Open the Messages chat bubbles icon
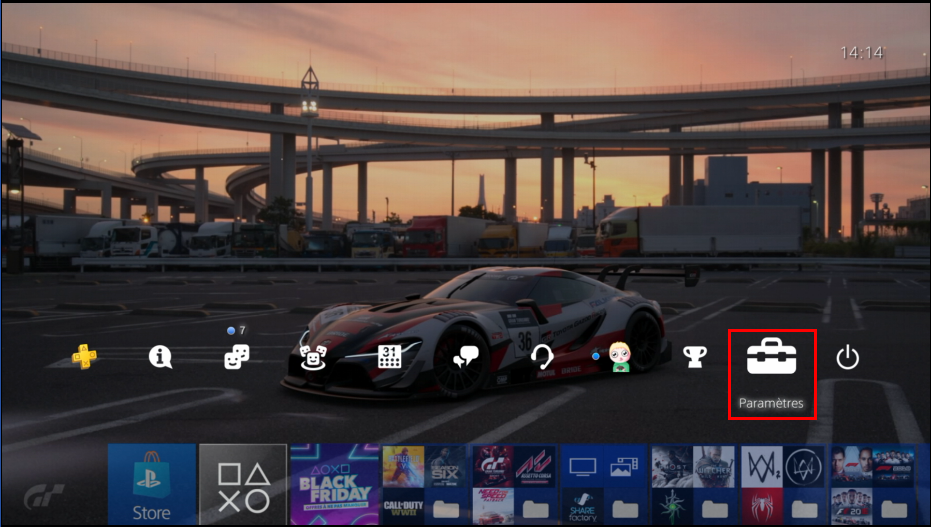 pos(466,357)
